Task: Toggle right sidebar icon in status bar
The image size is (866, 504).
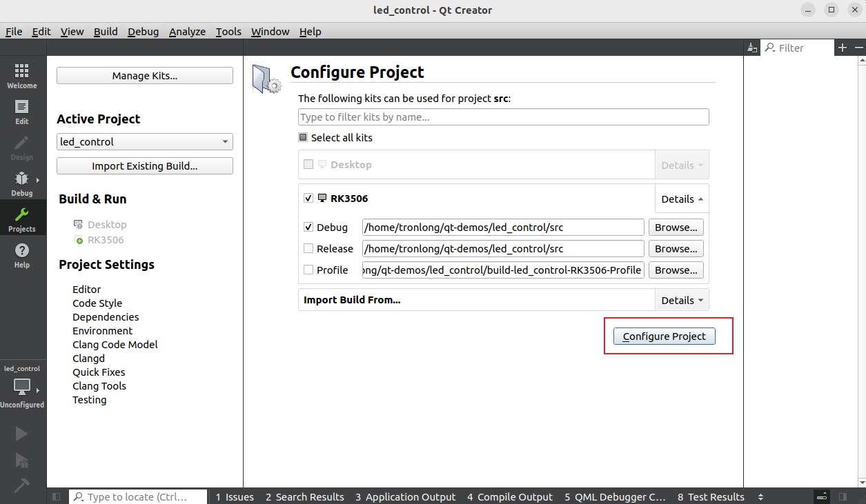Action: tap(843, 496)
